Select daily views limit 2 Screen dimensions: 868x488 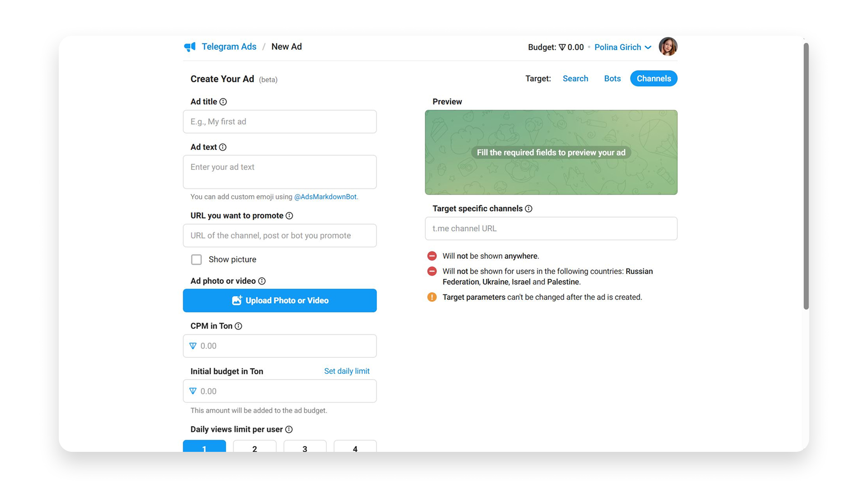[255, 446]
